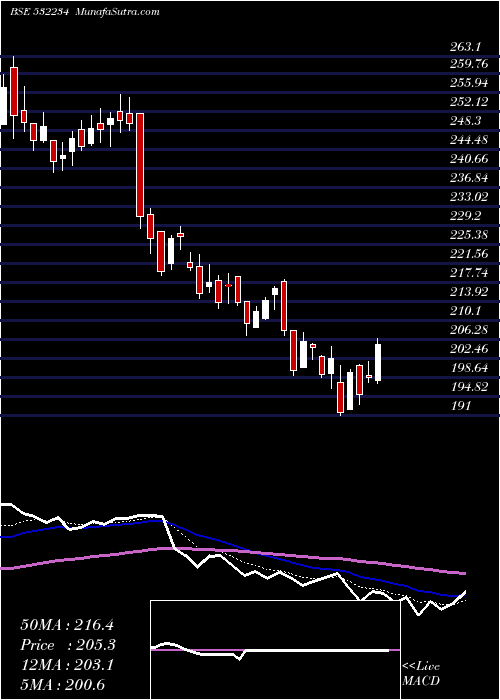Click the Price : 205.3 readout
Screen dimensions: 500x700
click(68, 645)
